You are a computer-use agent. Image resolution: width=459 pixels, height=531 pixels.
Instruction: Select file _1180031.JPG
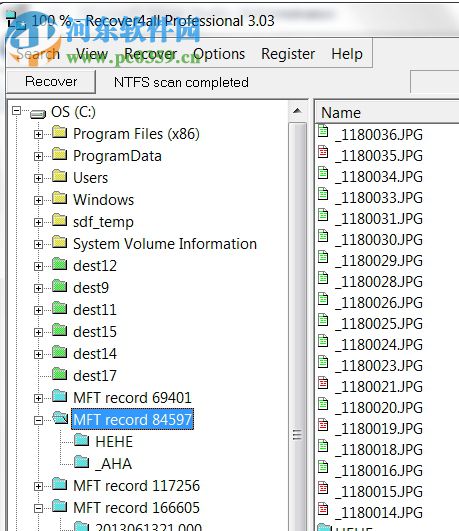click(379, 219)
